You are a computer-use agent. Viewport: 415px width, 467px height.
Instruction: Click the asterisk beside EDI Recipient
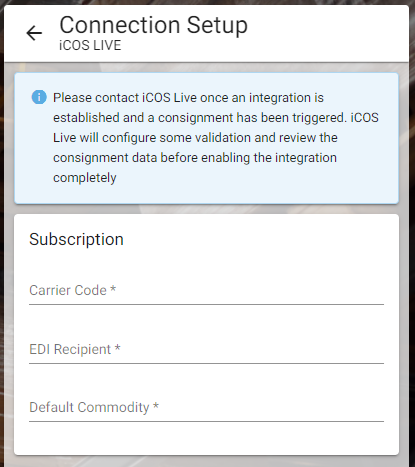click(117, 348)
